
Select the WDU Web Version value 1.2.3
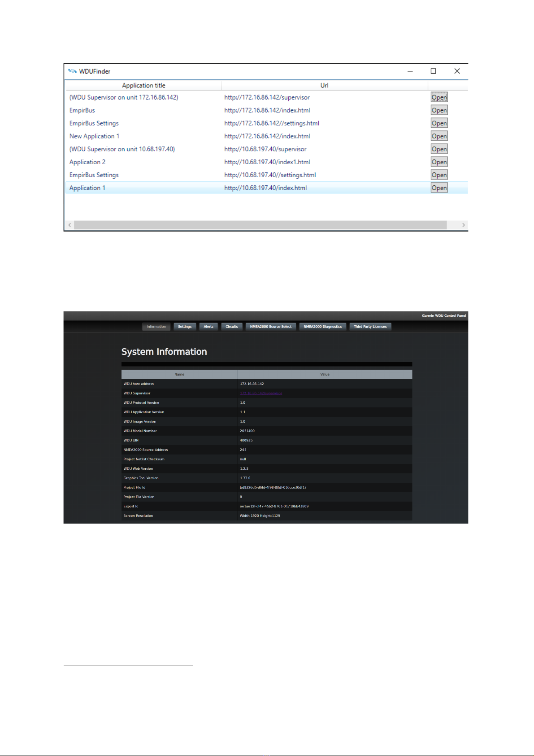point(244,469)
